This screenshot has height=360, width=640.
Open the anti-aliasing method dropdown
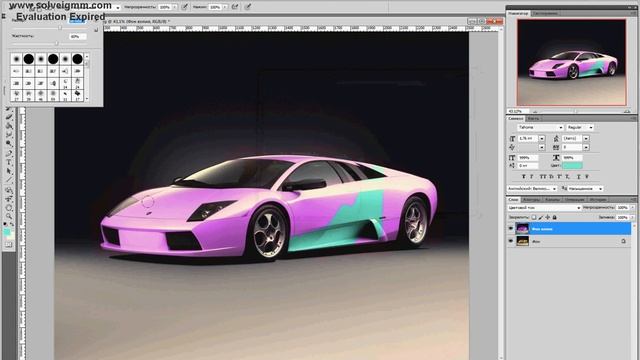click(585, 189)
